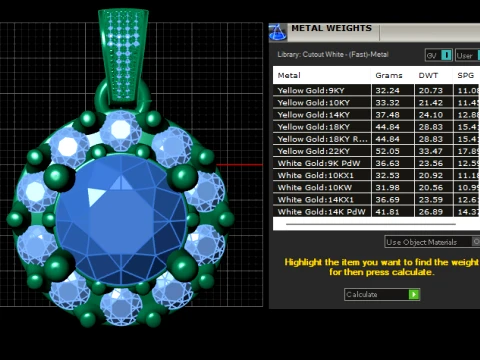The height and width of the screenshot is (360, 480).
Task: Select the Yellow Gold:9KY row
Action: tap(376, 90)
